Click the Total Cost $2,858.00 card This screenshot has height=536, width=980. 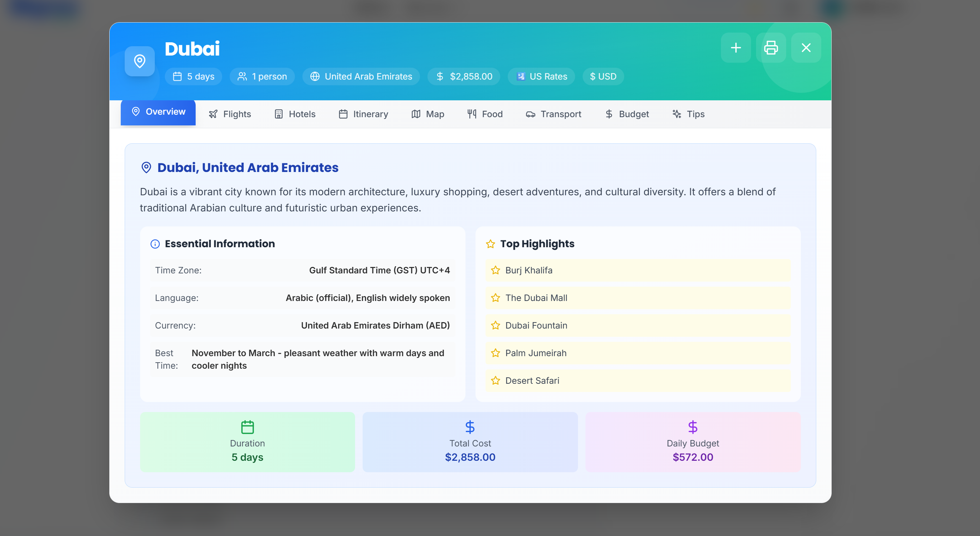coord(470,442)
